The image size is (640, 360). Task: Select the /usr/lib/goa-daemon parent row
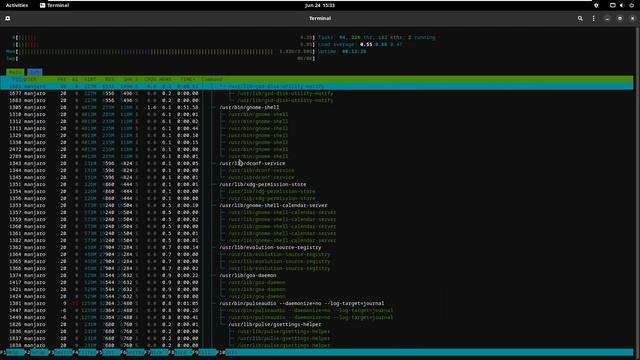click(x=317, y=276)
